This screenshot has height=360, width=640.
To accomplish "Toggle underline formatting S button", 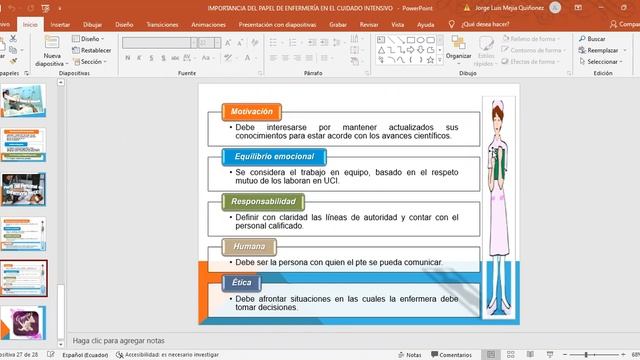I will coord(151,58).
